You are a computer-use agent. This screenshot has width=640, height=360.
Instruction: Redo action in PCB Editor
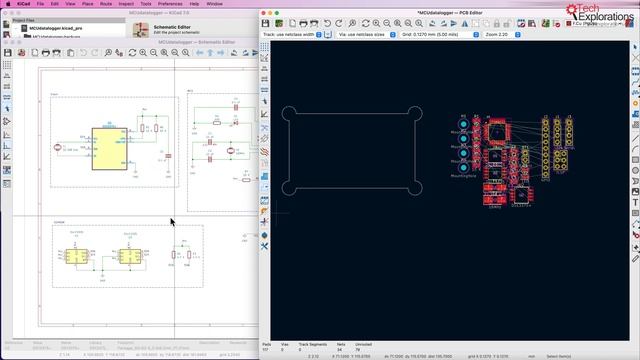338,24
